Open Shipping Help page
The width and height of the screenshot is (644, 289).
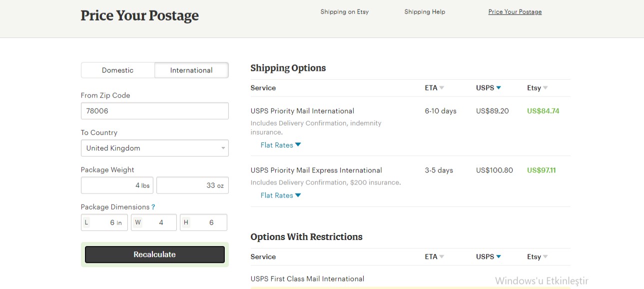coord(425,12)
